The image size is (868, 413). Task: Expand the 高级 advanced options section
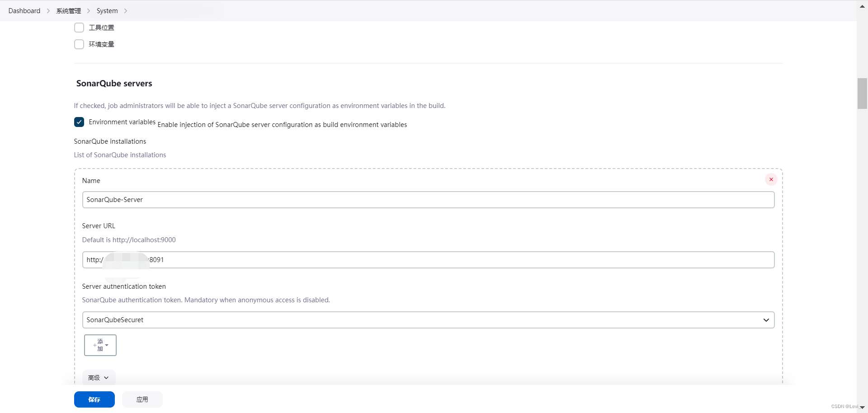pyautogui.click(x=98, y=377)
